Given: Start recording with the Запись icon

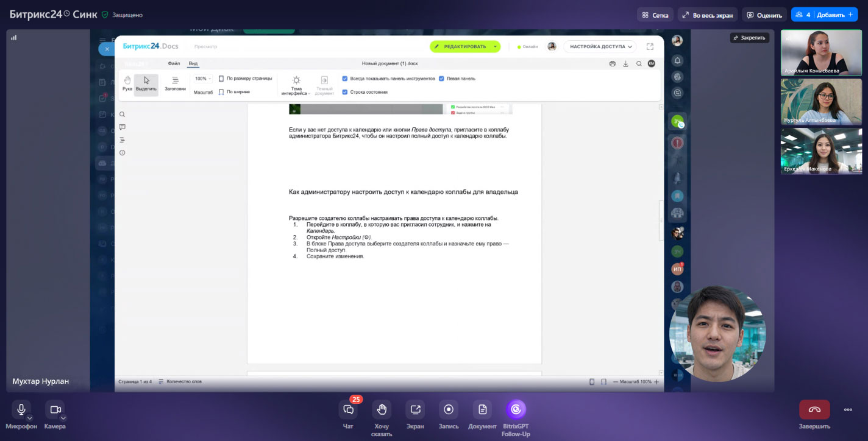Looking at the screenshot, I should (449, 410).
